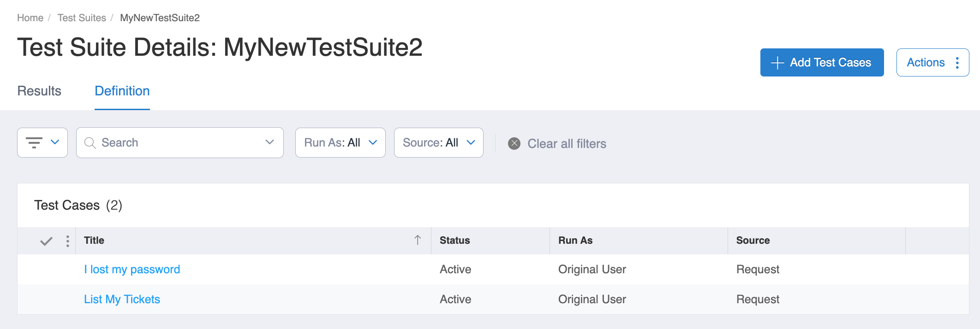Go to Test Suites breadcrumb
Screen dimensions: 980x329
(x=82, y=18)
